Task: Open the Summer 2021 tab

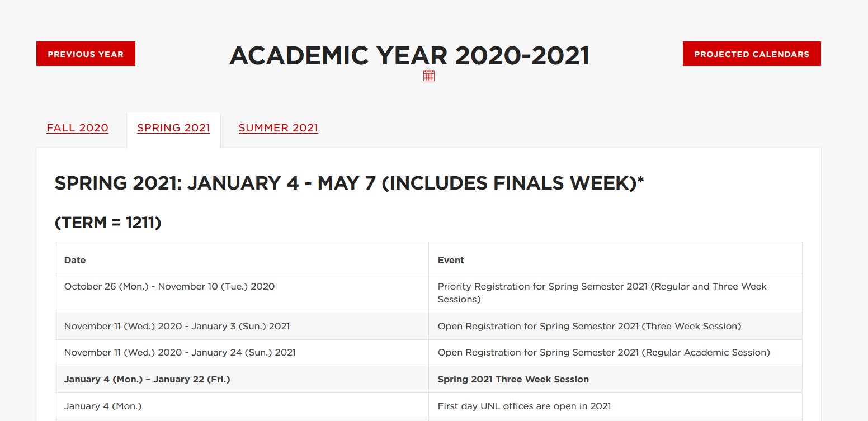Action: [x=278, y=128]
